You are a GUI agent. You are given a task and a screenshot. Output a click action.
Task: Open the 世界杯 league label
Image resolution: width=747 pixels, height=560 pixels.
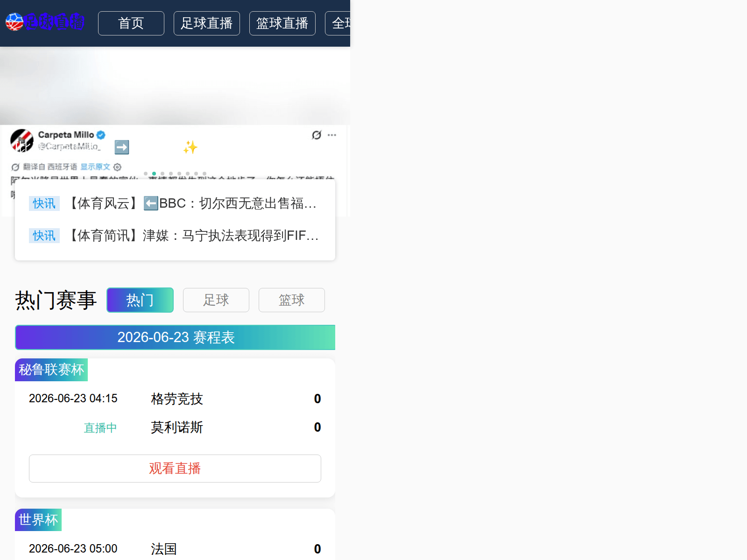tap(38, 520)
